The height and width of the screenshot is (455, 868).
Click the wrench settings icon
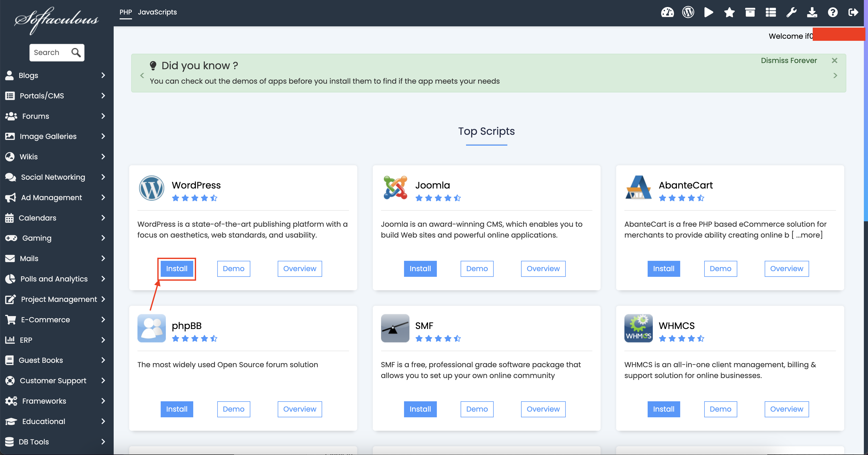click(x=791, y=12)
